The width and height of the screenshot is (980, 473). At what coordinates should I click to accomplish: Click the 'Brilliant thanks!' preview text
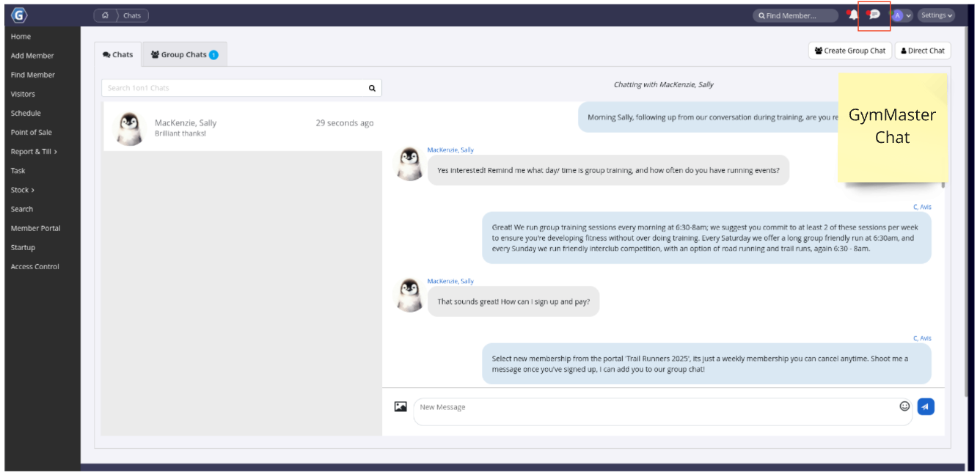[x=180, y=133]
